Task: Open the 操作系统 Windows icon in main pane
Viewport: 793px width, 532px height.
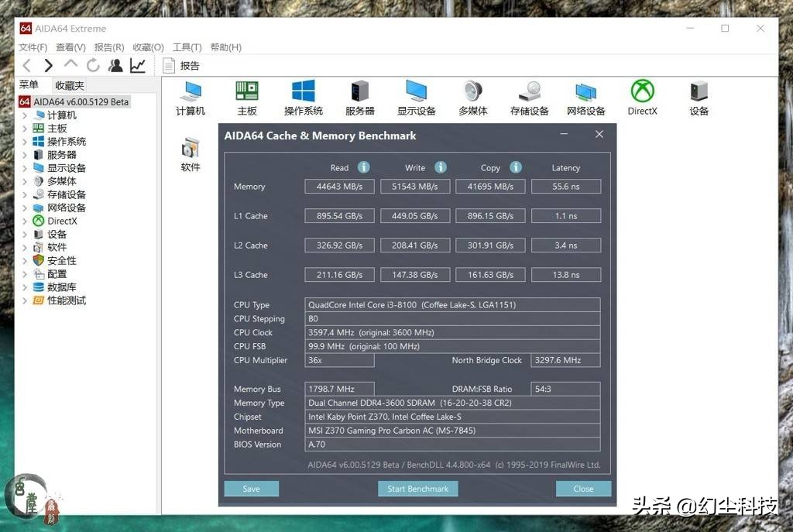Action: (x=304, y=98)
